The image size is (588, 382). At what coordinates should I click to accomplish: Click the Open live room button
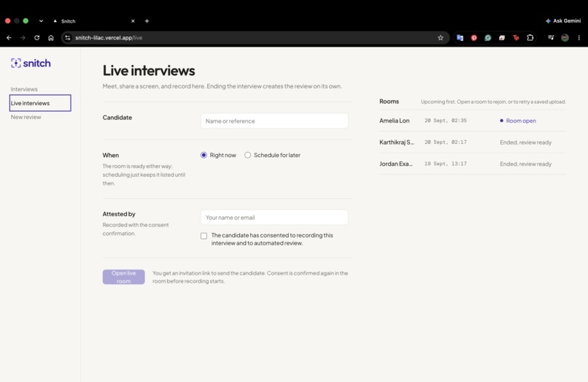tap(124, 277)
